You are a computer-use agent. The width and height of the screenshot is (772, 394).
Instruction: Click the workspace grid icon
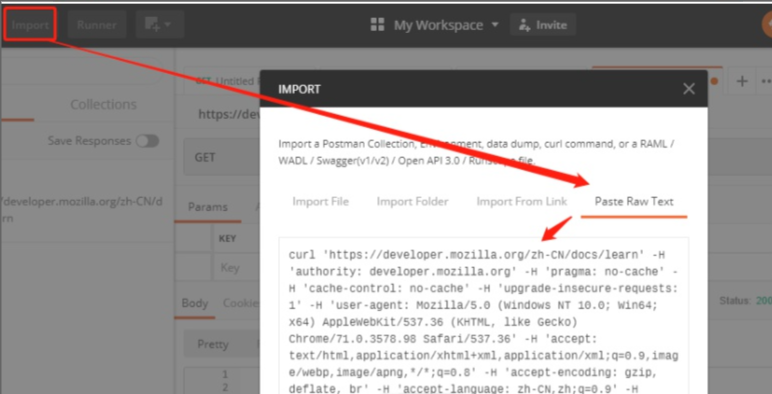tap(377, 25)
